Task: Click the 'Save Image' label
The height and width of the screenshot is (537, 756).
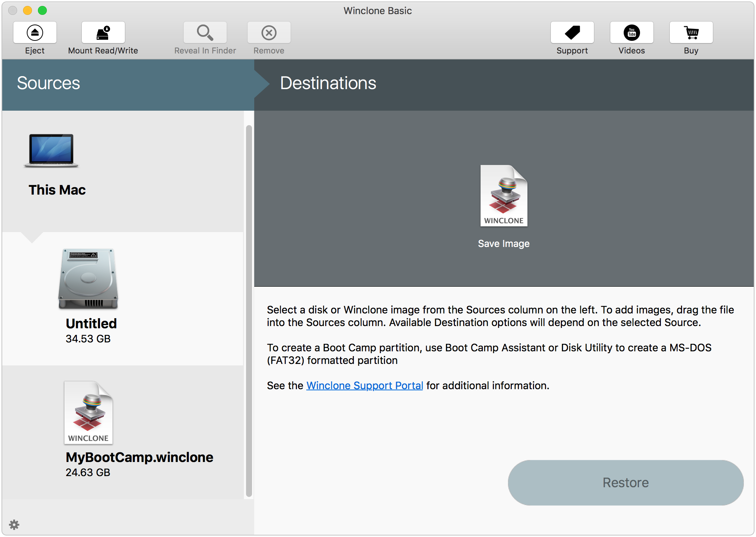Action: click(504, 244)
